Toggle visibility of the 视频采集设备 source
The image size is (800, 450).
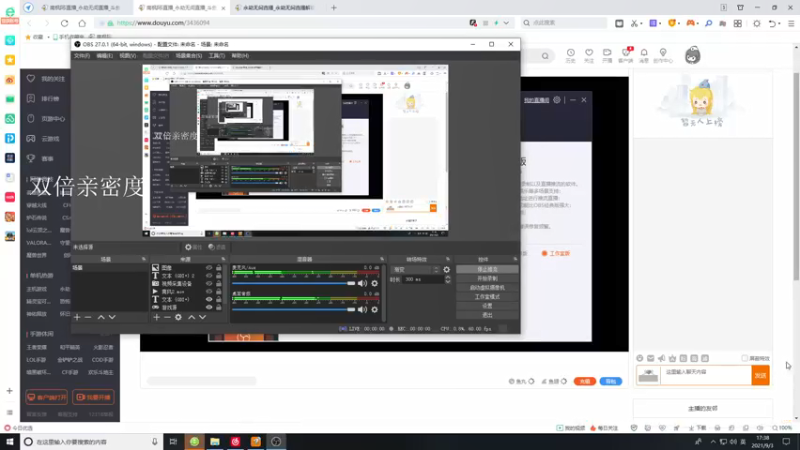[209, 284]
